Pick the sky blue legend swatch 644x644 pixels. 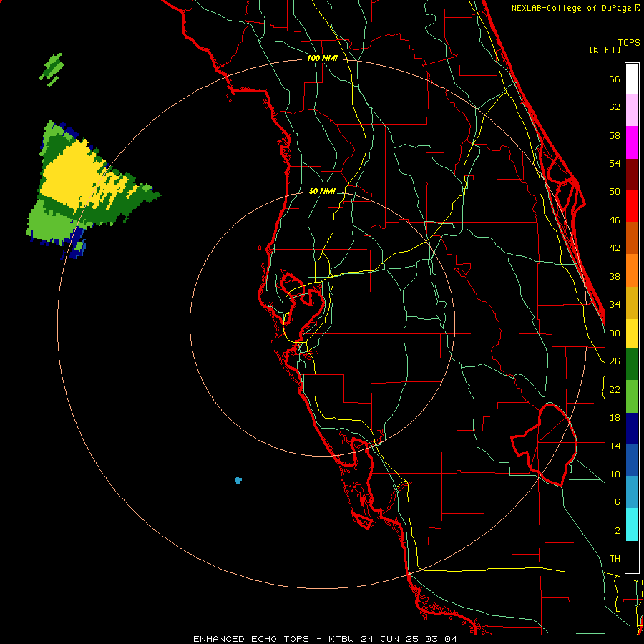pos(632,492)
